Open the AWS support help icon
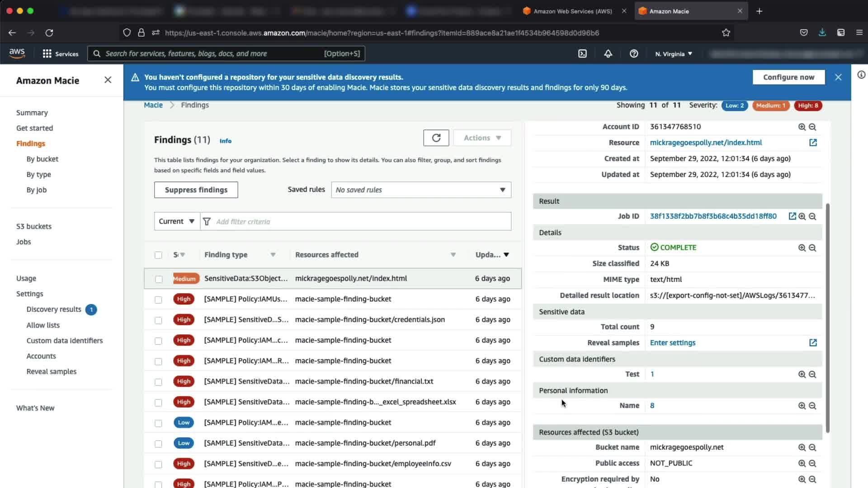Viewport: 868px width, 488px height. (634, 54)
